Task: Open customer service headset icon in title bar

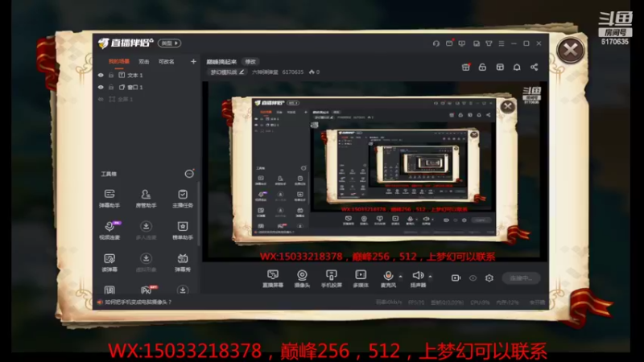Action: pos(436,43)
